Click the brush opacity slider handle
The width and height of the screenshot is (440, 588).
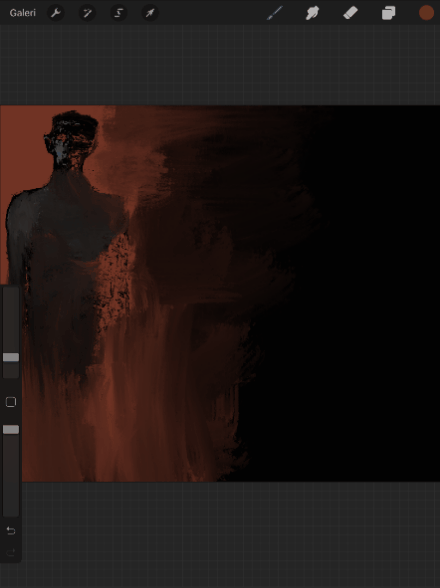(11, 429)
